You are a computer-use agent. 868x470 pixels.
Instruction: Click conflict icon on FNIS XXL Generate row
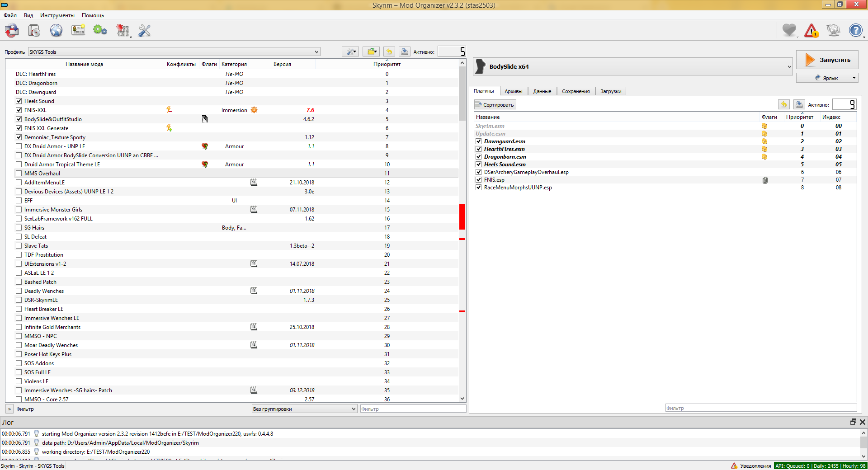tap(169, 128)
